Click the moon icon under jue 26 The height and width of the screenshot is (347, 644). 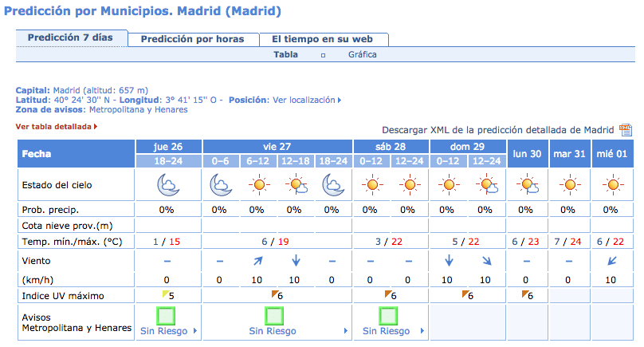pyautogui.click(x=168, y=184)
